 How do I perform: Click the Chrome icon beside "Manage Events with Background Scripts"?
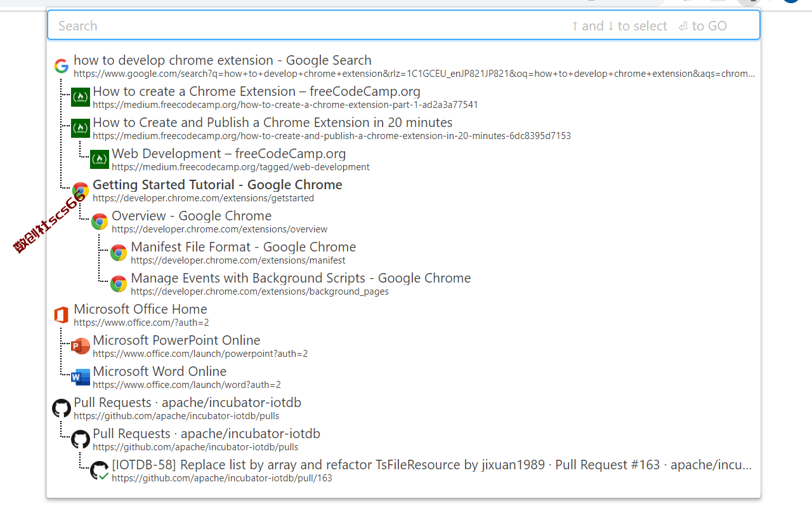[119, 284]
